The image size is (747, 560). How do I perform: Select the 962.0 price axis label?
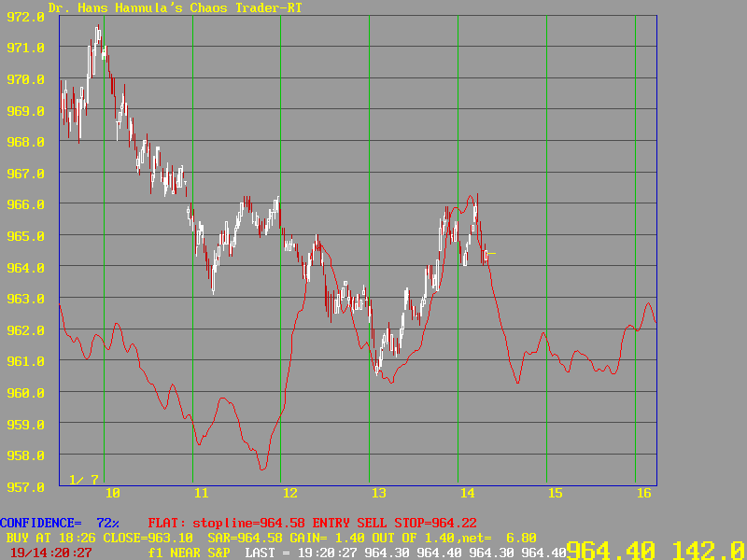(25, 330)
